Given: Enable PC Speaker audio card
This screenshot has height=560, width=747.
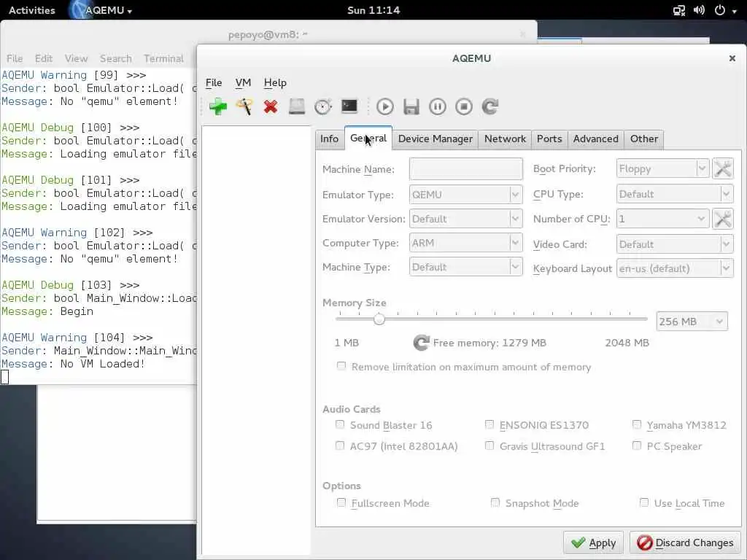Looking at the screenshot, I should click(636, 446).
